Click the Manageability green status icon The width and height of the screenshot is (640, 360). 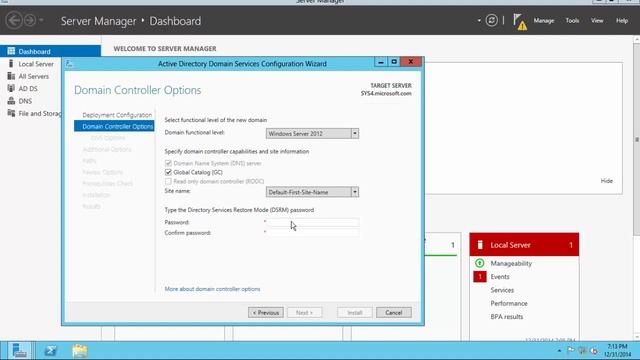[480, 263]
